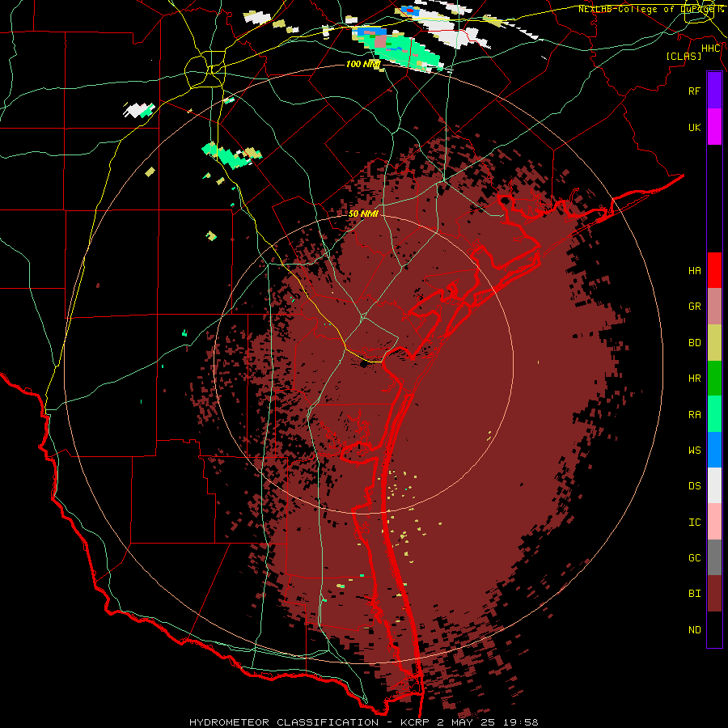Click the UK legend label
This screenshot has width=728, height=728.
click(x=695, y=127)
